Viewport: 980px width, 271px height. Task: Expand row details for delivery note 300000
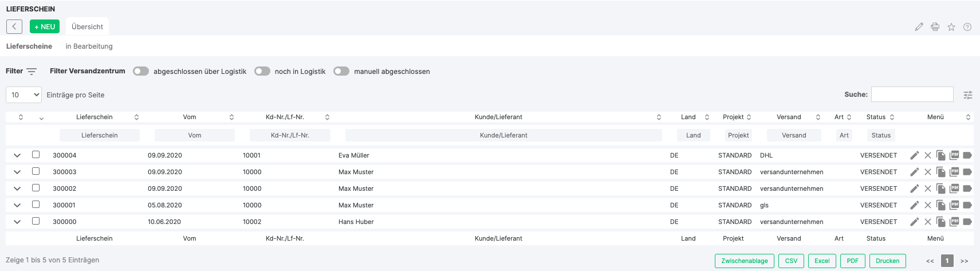17,222
